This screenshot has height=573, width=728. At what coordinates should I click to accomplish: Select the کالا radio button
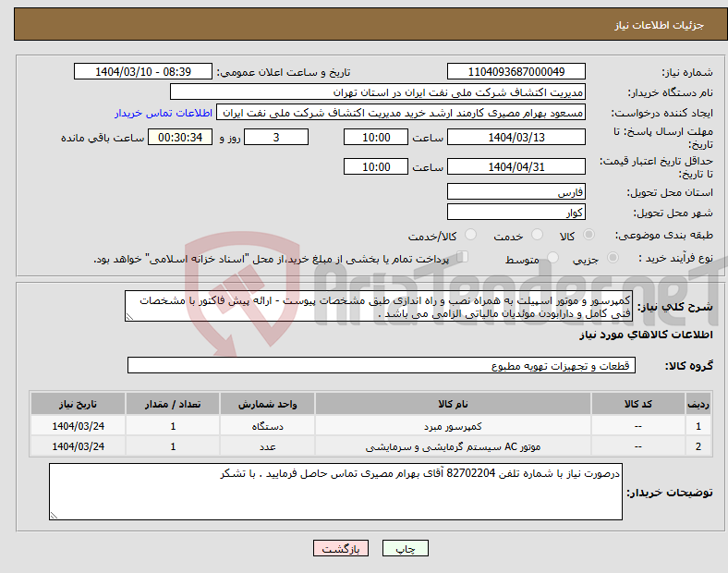[588, 235]
